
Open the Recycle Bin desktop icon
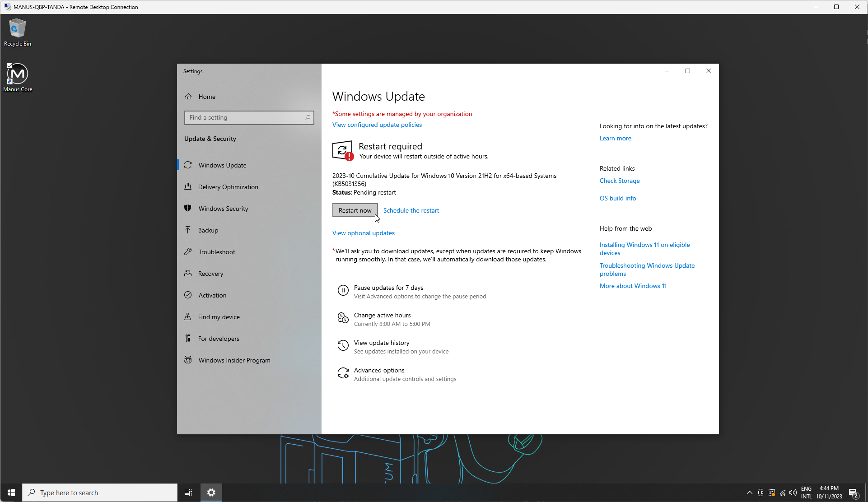[x=17, y=33]
